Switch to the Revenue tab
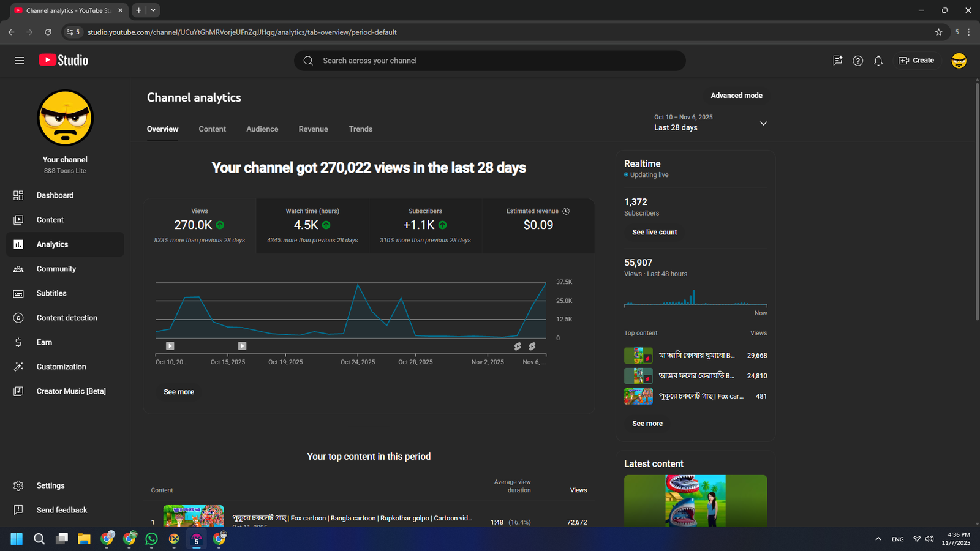The image size is (980, 551). point(313,129)
